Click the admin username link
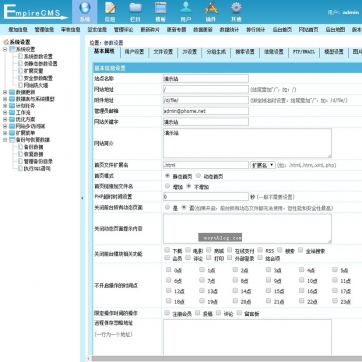This screenshot has width=362, height=362. pos(351,12)
